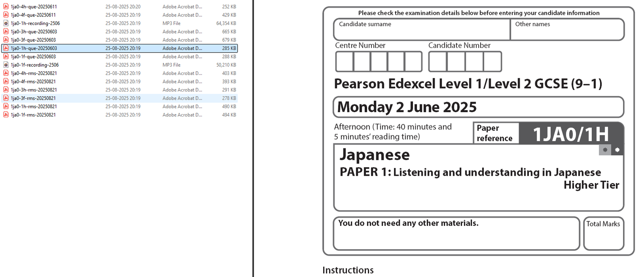This screenshot has height=277, width=644.
Task: Click the PDF icon of 1ja0-3h-que-20250603
Action: pyautogui.click(x=6, y=31)
